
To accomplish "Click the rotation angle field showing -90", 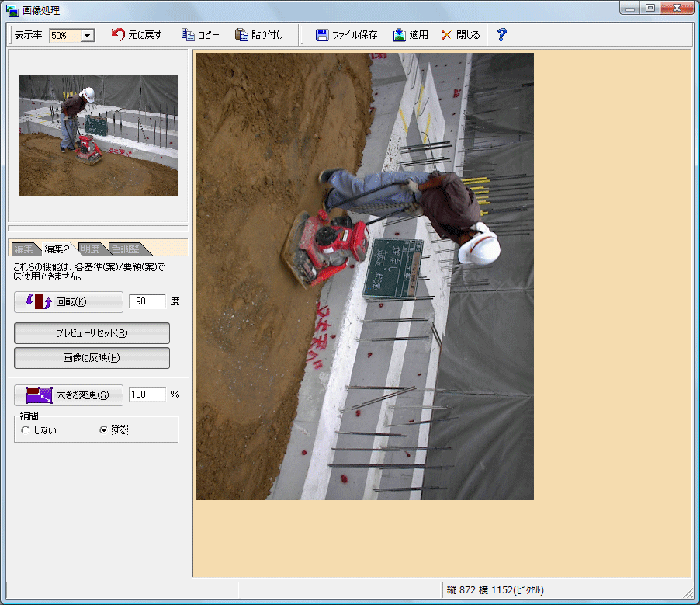I will point(147,301).
